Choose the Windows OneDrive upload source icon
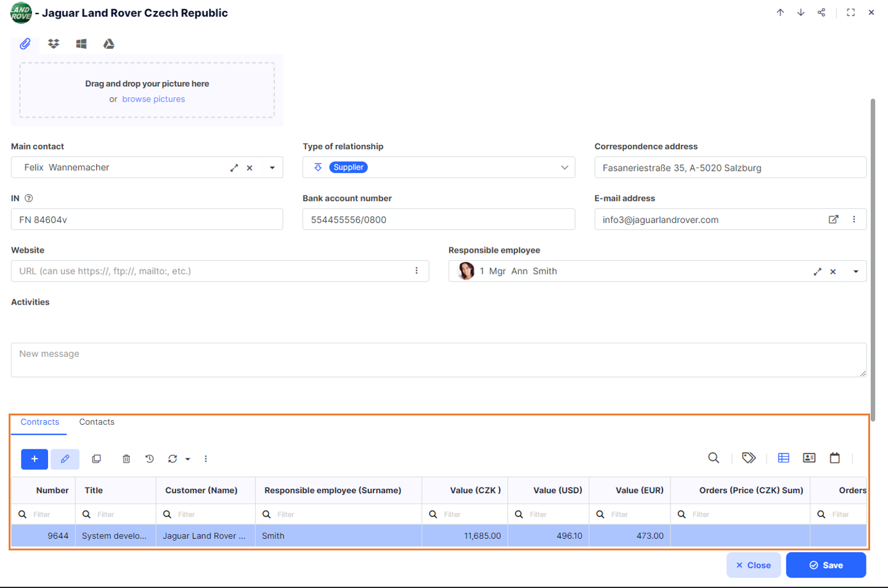This screenshot has height=588, width=888. click(81, 44)
